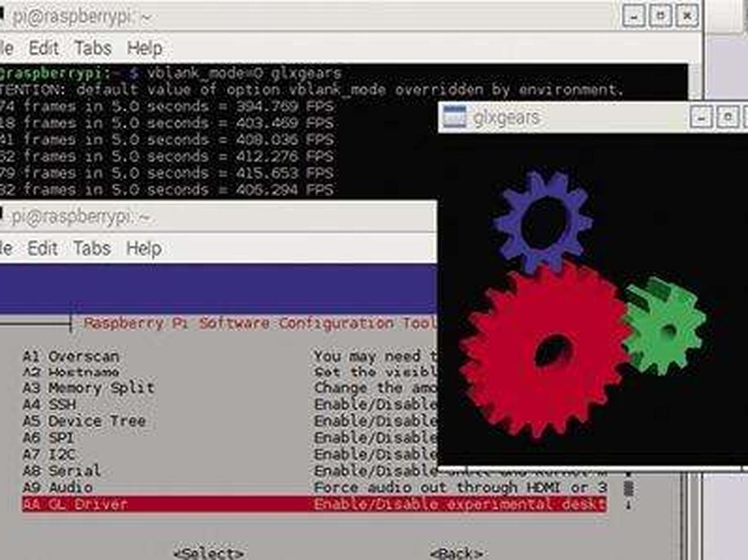Open Edit menu in upper terminal window
The image size is (748, 560).
[43, 48]
